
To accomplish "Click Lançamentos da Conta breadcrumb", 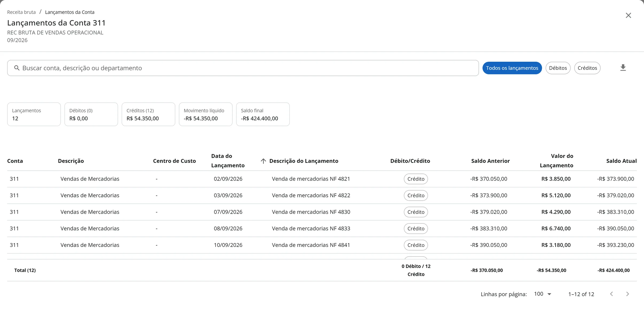I will 70,12.
